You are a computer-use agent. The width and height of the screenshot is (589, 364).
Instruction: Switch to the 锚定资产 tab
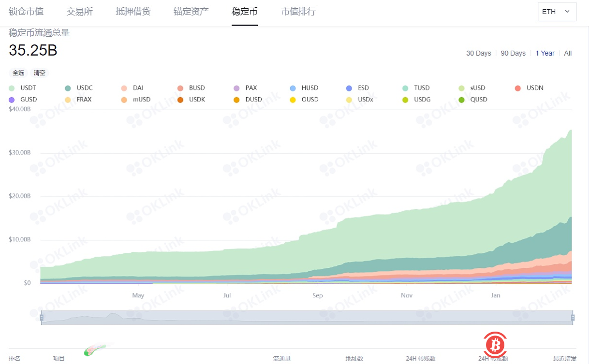[190, 12]
